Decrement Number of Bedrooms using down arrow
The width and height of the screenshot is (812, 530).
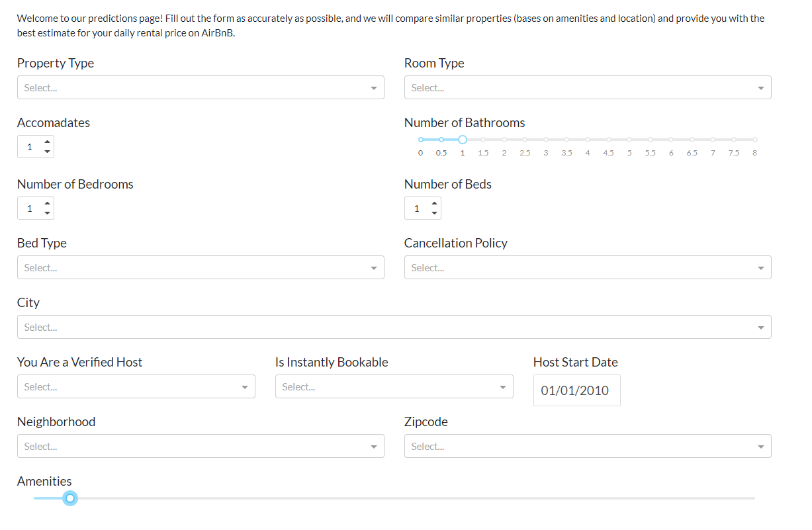coord(47,213)
